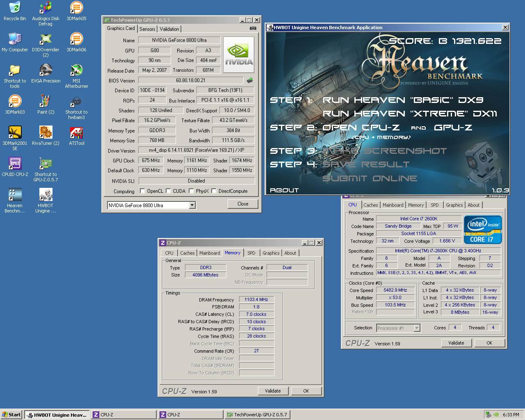This screenshot has height=420, width=525.
Task: Enable the DirectCompute checkbox
Action: [x=214, y=191]
